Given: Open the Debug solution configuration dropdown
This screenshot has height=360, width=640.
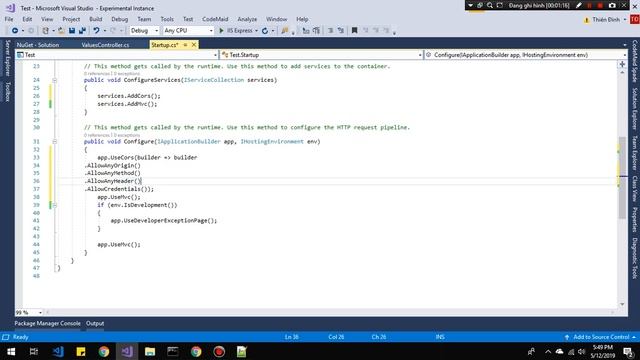Looking at the screenshot, I should 144,31.
